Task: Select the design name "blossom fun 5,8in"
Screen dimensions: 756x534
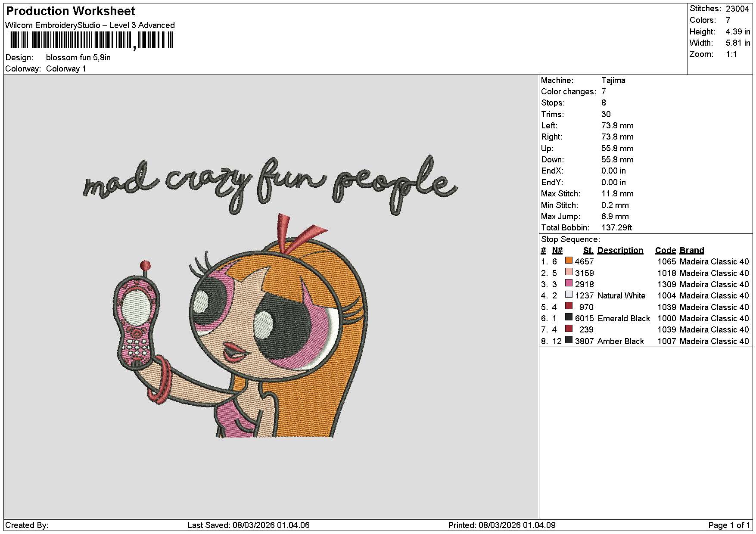Action: (x=78, y=58)
